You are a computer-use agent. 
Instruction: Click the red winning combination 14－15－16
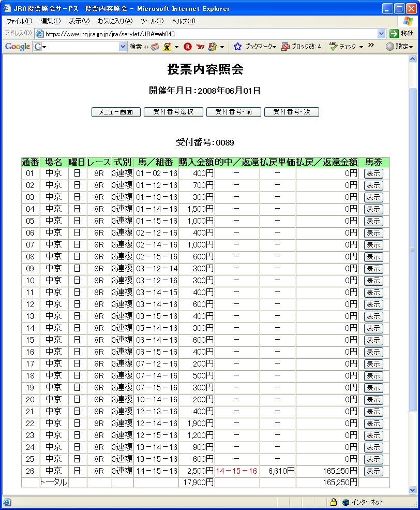(x=236, y=471)
